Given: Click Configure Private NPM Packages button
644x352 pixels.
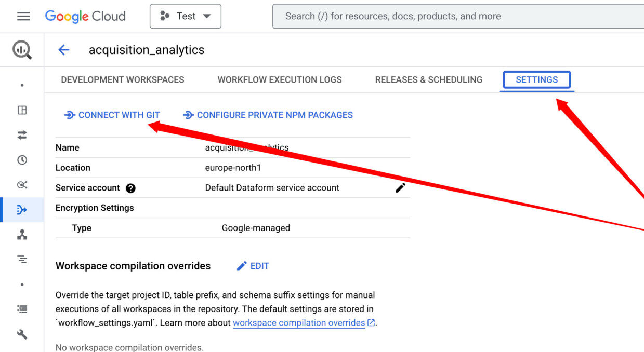Looking at the screenshot, I should click(x=268, y=115).
